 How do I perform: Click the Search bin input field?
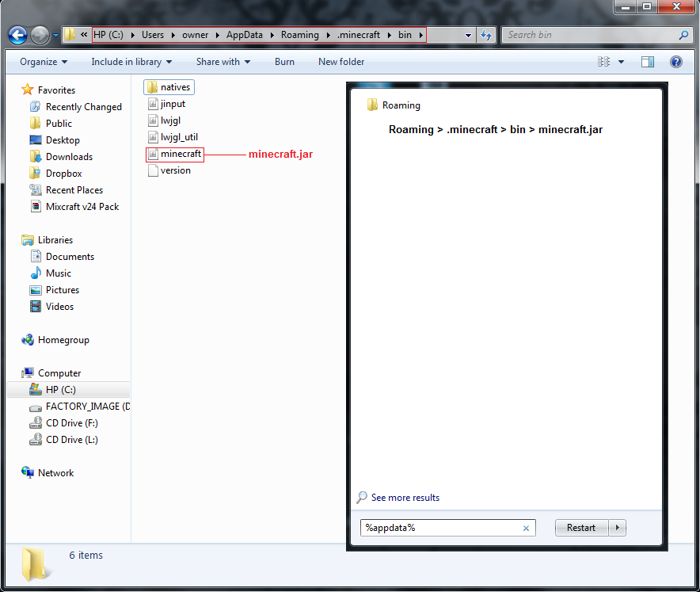594,35
